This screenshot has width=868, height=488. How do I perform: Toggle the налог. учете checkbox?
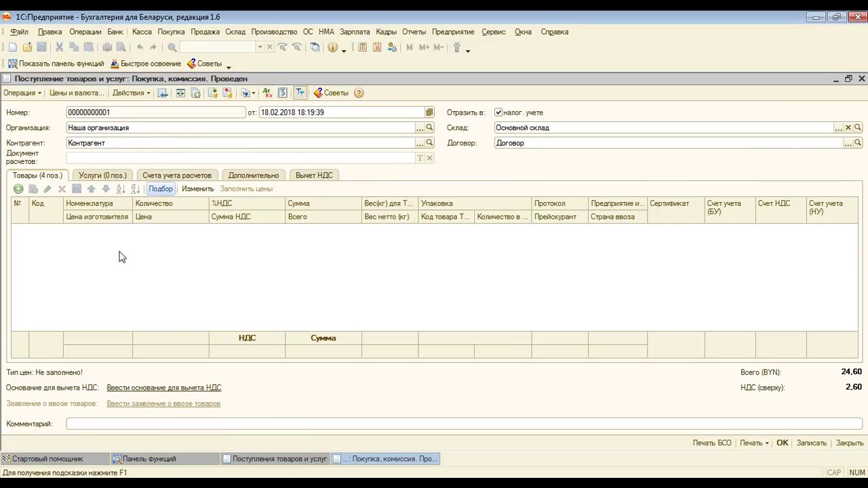pos(498,113)
